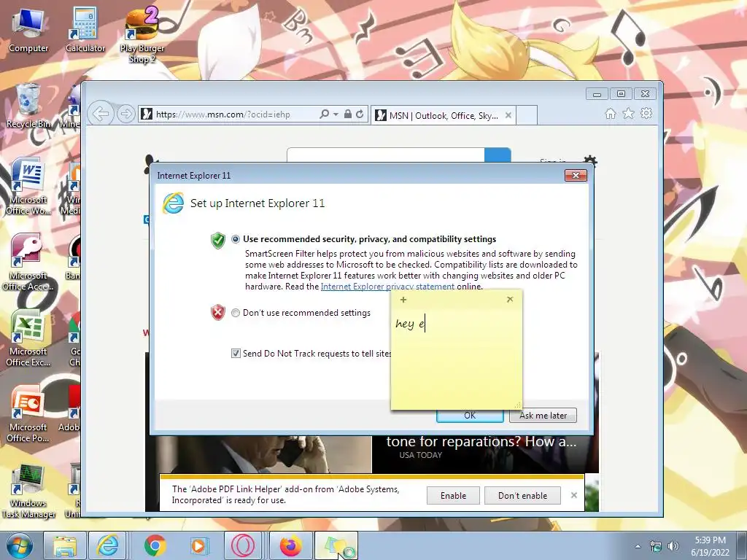This screenshot has width=747, height=560.
Task: Open the network tray icon
Action: point(656,546)
